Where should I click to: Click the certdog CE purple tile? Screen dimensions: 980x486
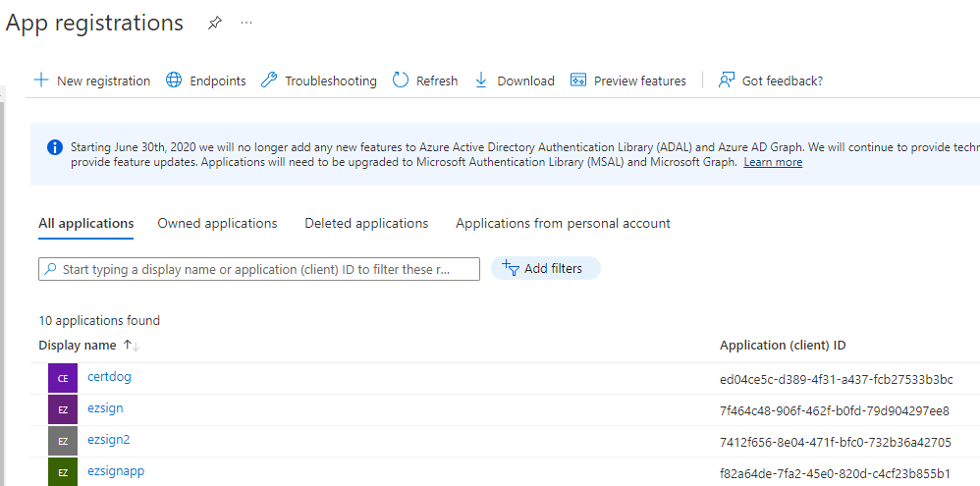point(63,378)
